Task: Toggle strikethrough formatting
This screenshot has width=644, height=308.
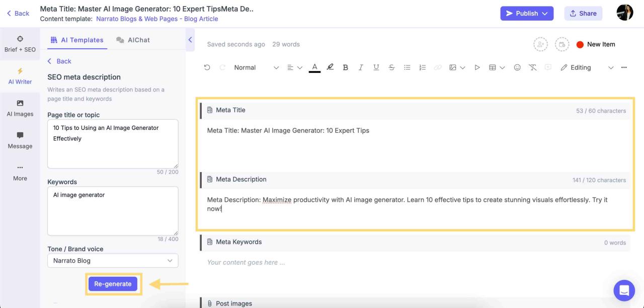Action: pos(391,67)
